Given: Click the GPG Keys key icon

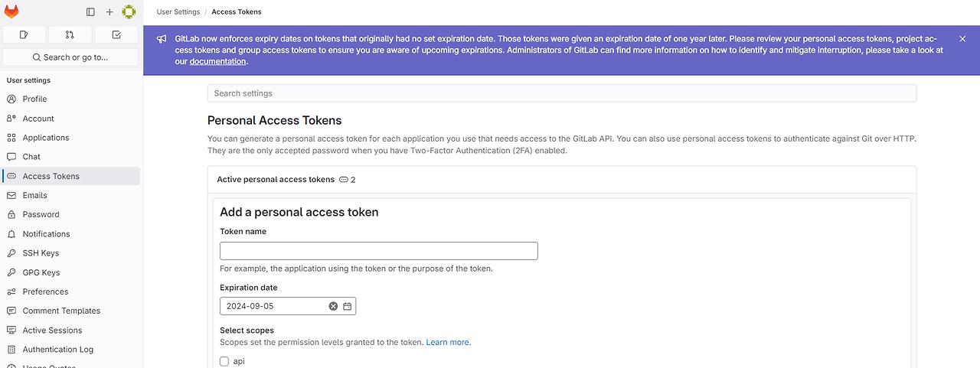Looking at the screenshot, I should (x=11, y=272).
